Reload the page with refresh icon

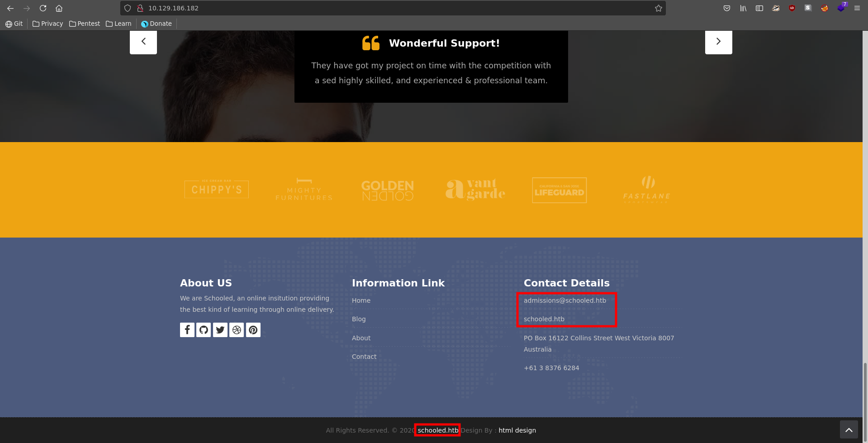click(43, 8)
